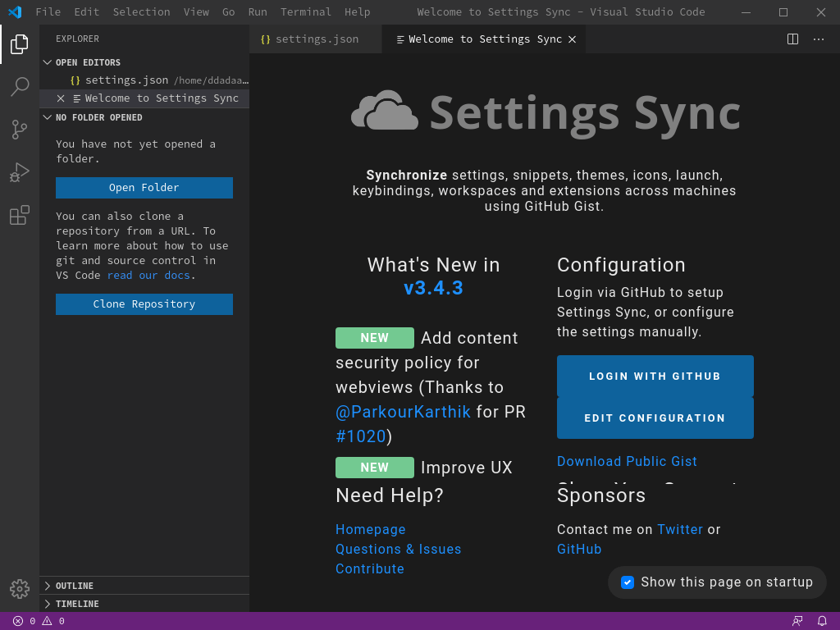Open the Source Control view

(x=20, y=130)
